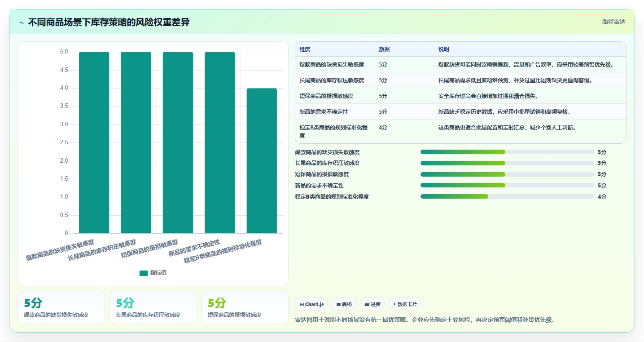This screenshot has width=644, height=342.
Task: Click progress bar for 爆款商品的缺货损失敏感度
Action: 507,152
